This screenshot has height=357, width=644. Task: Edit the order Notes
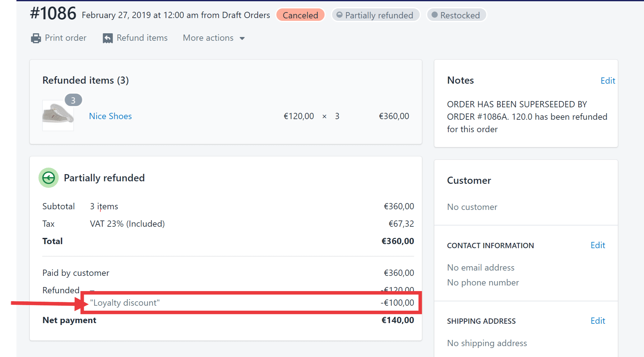(x=608, y=81)
